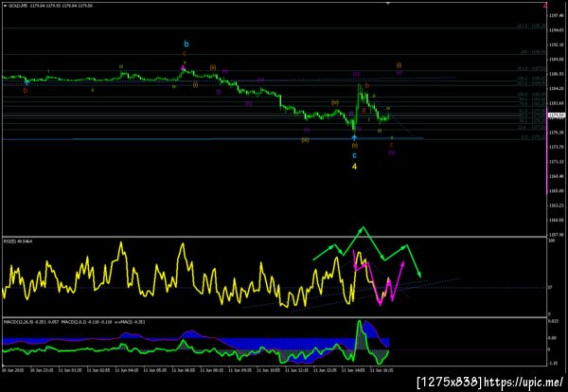Image resolution: width=568 pixels, height=392 pixels.
Task: Click the magenta arrow marker under cyan wave b
Action: pyautogui.click(x=184, y=67)
